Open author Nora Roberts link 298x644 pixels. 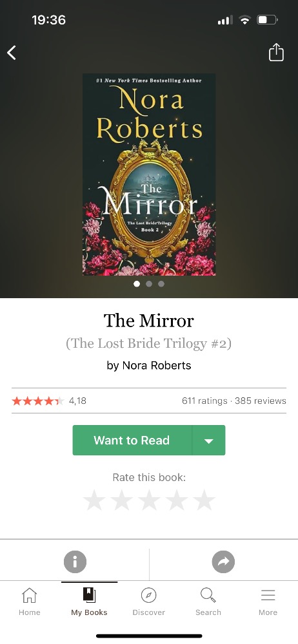(156, 366)
